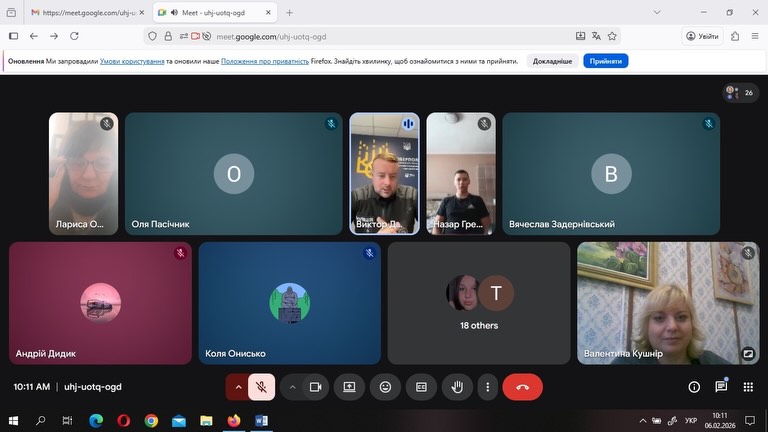
Task: Open the activities grid icon
Action: 747,387
